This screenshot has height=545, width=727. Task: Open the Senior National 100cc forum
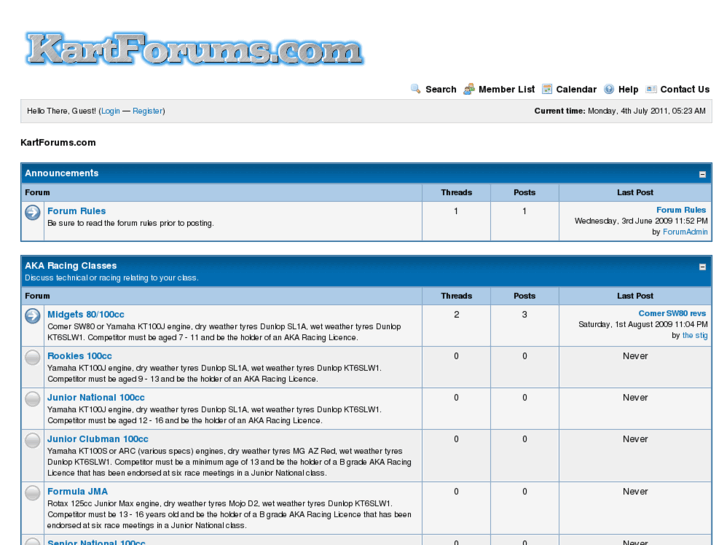pyautogui.click(x=96, y=542)
